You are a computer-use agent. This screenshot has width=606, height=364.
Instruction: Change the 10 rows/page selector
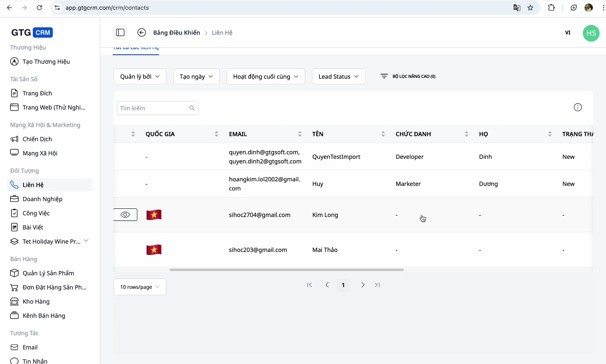[x=140, y=287]
